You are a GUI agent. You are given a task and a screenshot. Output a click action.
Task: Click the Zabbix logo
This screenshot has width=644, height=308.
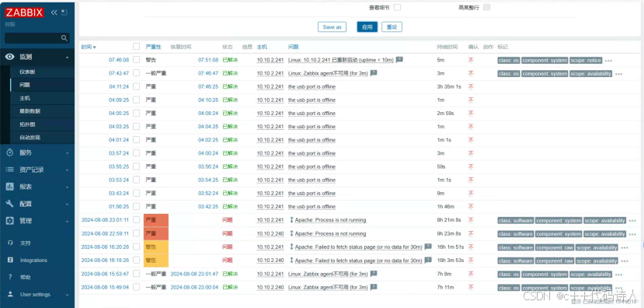click(x=24, y=12)
